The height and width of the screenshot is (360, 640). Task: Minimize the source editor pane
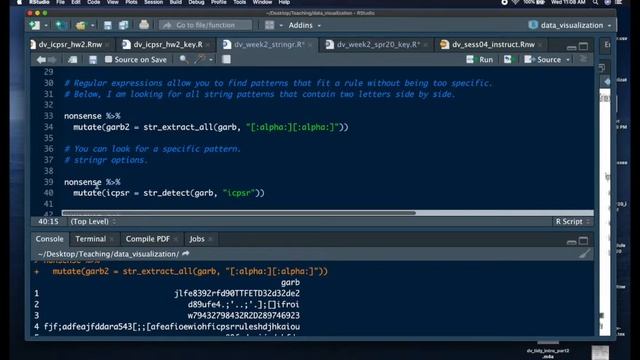coord(571,47)
